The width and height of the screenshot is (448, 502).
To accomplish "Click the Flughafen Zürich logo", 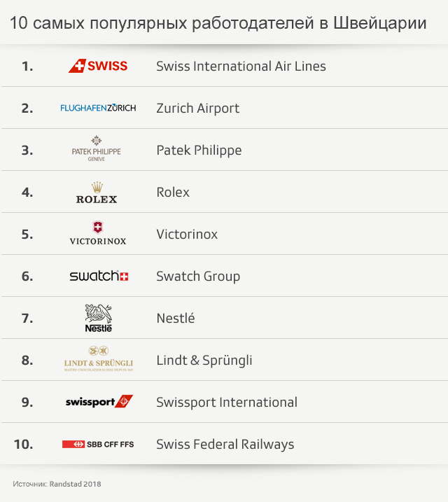I will click(x=98, y=108).
